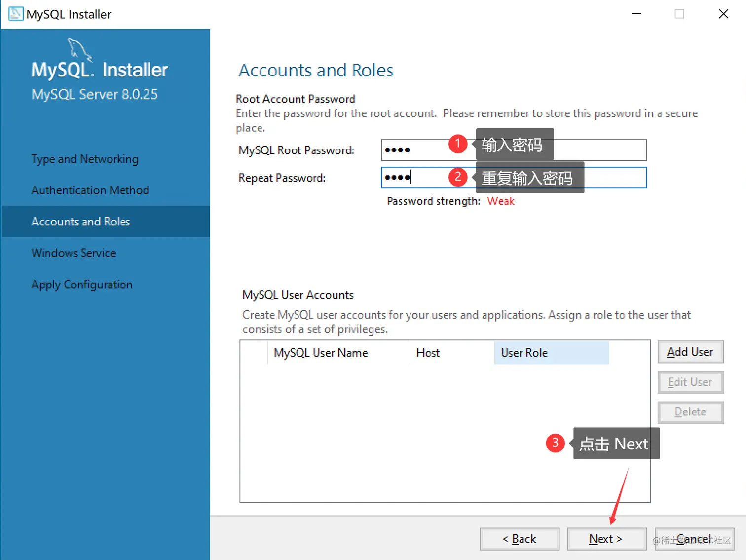Image resolution: width=746 pixels, height=560 pixels.
Task: Proceed by clicking Next
Action: (x=607, y=539)
